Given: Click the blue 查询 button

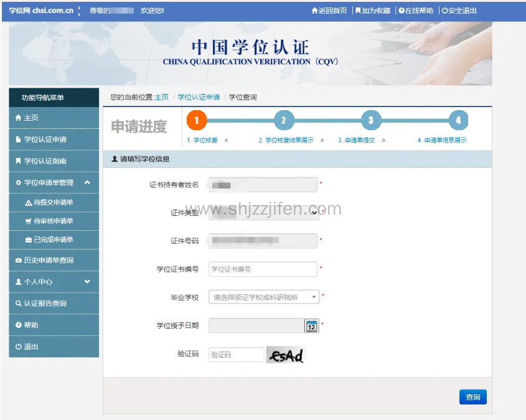Looking at the screenshot, I should point(472,397).
